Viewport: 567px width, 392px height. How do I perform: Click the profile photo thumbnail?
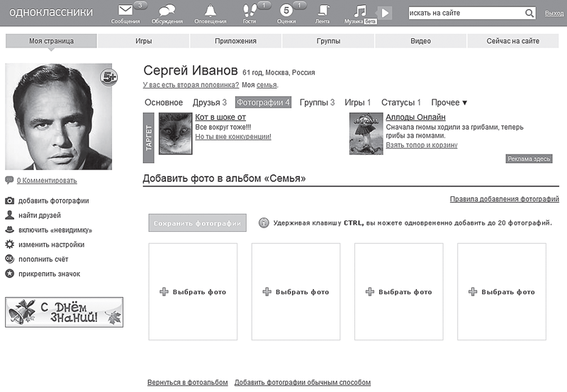58,117
